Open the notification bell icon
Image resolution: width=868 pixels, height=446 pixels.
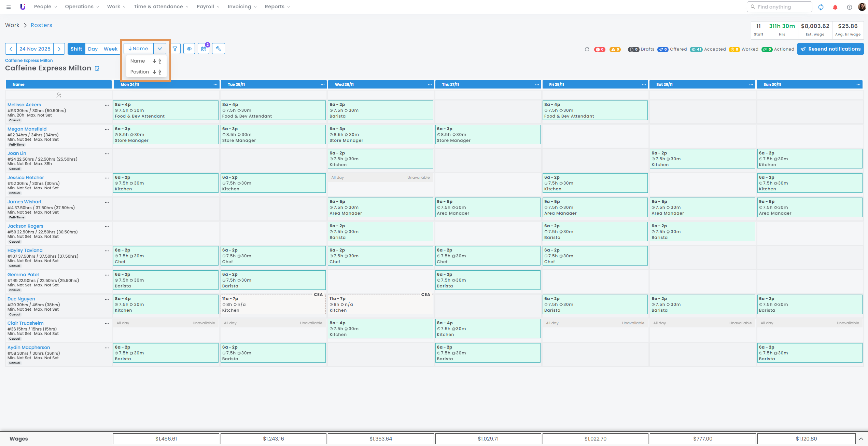click(835, 7)
